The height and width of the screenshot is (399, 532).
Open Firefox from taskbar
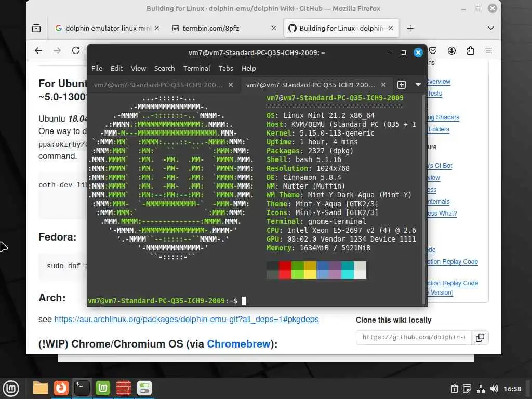(61, 388)
